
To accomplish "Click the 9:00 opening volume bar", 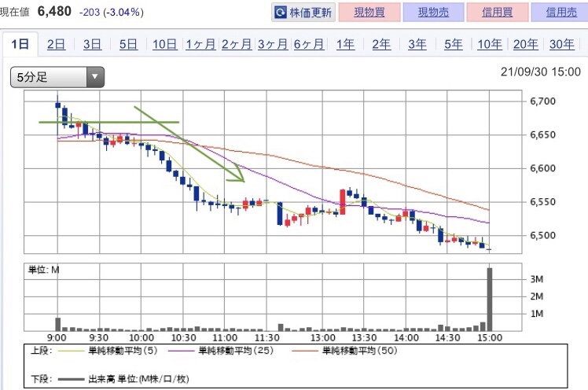I will (57, 325).
